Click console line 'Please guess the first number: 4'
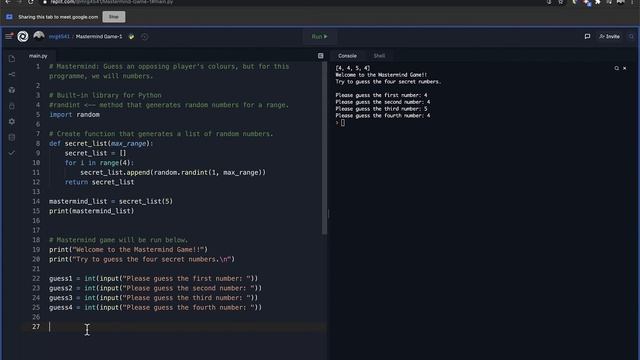 tap(381, 96)
